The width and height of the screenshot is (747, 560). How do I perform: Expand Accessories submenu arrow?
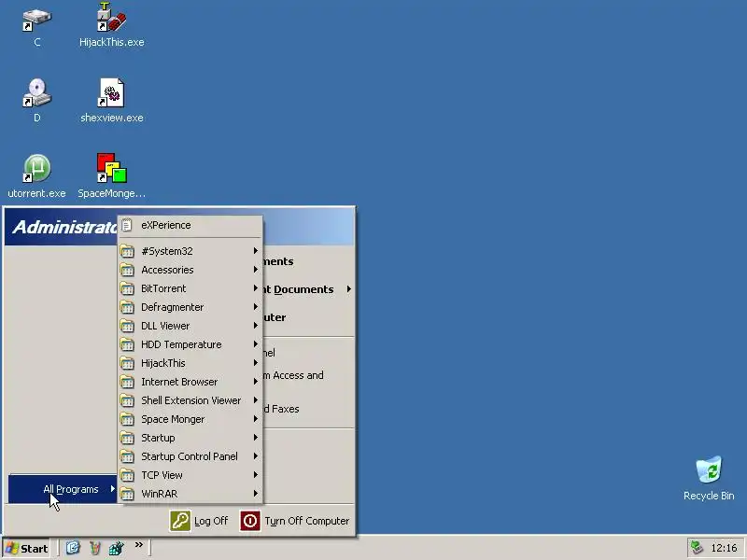[x=255, y=270]
